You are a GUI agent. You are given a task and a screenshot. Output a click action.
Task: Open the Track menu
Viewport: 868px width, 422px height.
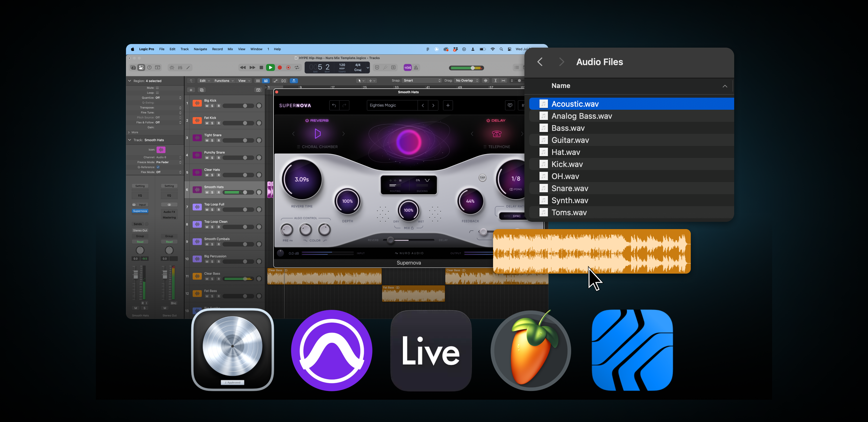(185, 49)
